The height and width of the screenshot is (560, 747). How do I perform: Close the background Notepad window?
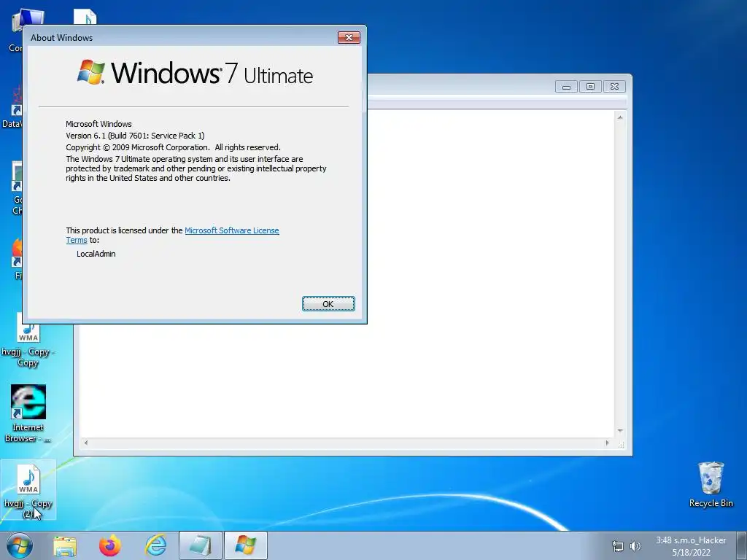point(614,87)
